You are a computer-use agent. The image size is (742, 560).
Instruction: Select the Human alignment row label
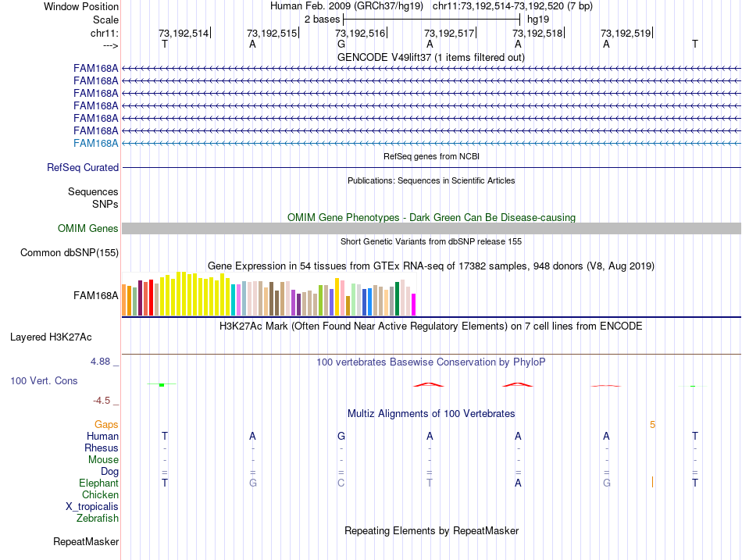coord(102,437)
